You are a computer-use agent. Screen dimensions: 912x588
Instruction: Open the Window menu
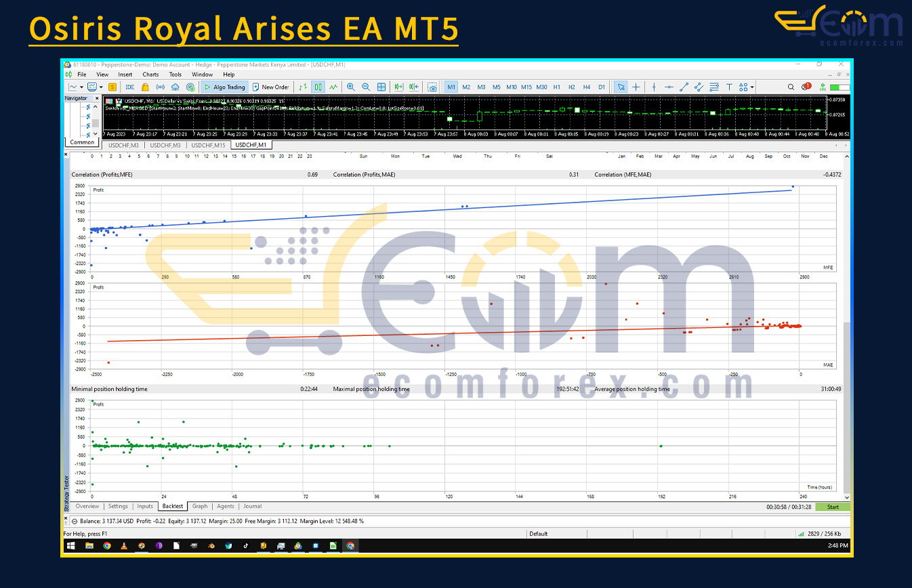[202, 75]
